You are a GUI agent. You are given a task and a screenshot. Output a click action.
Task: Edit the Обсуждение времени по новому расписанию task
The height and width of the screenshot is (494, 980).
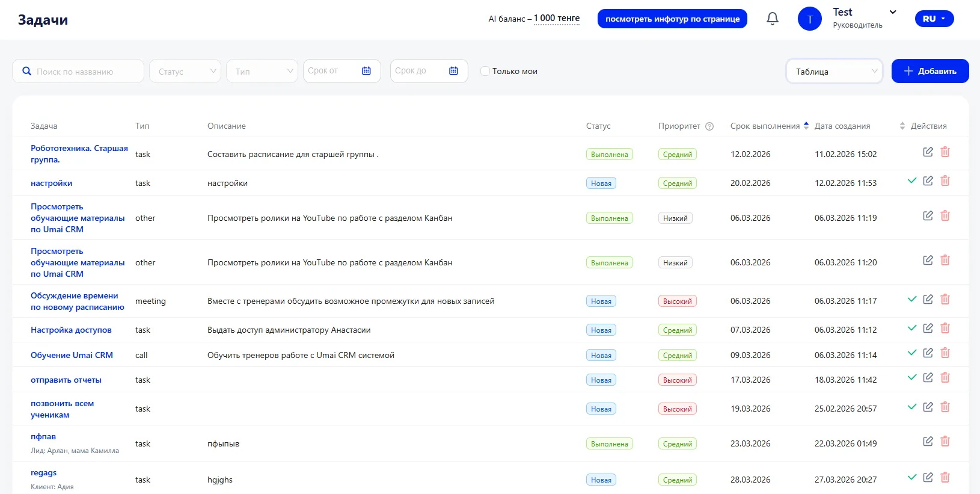coord(928,299)
